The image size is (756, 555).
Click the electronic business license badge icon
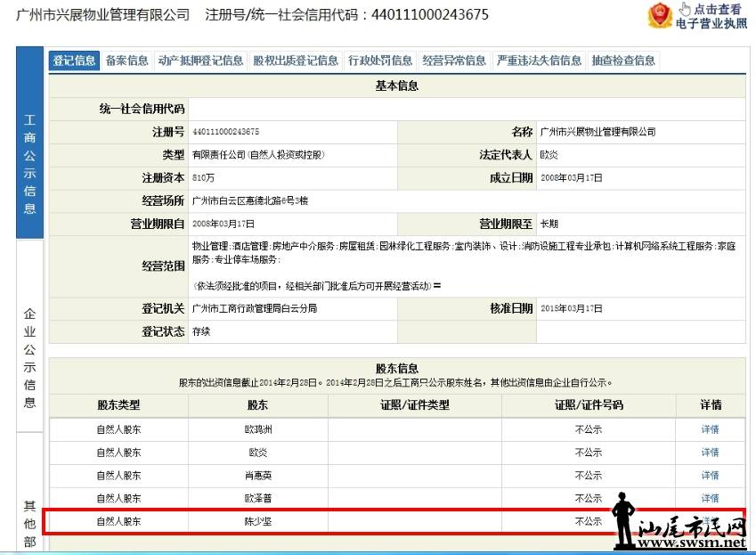[x=660, y=16]
